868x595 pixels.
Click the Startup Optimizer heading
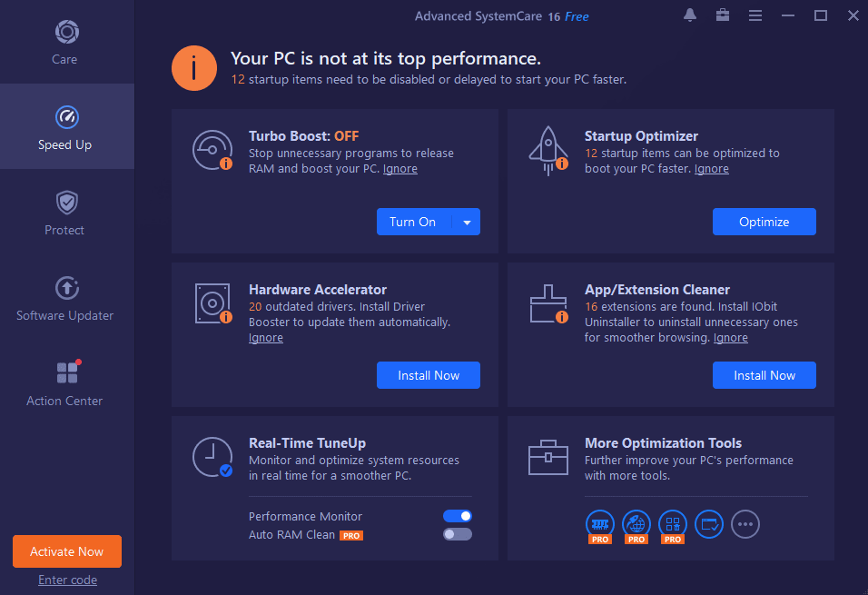pos(641,136)
